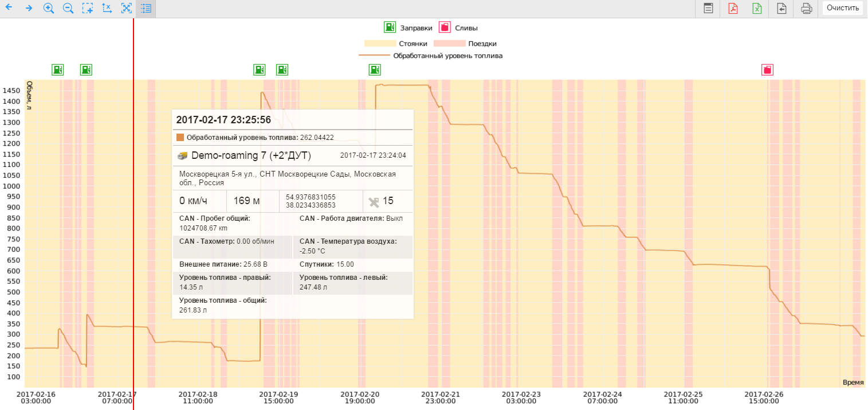Fit the chart to full extent

tap(127, 8)
